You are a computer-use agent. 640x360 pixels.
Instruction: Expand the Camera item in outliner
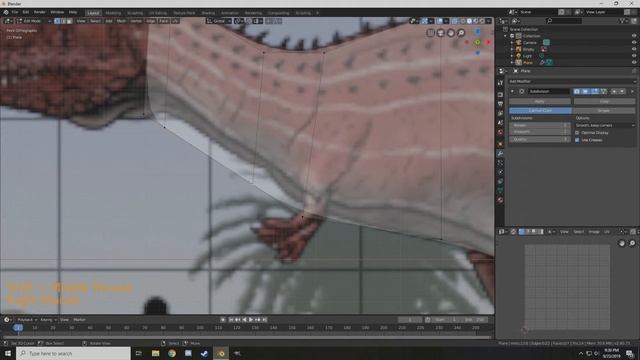(x=512, y=42)
